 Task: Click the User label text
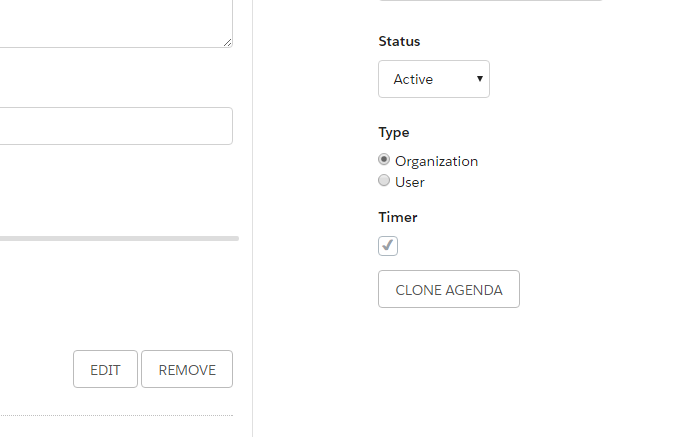click(410, 182)
